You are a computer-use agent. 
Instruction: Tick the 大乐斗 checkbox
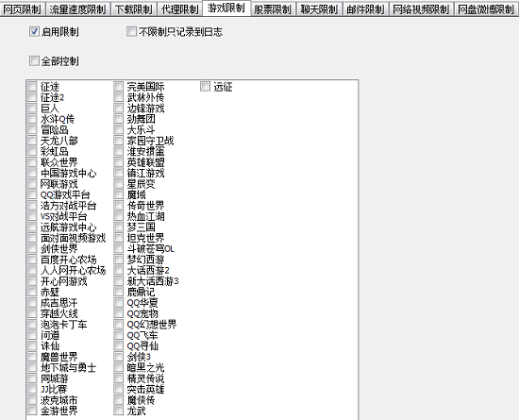coord(119,129)
